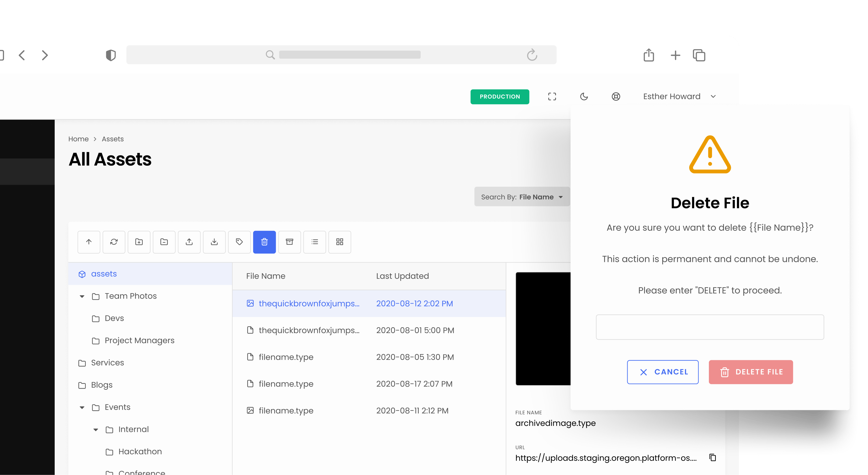Image resolution: width=868 pixels, height=475 pixels.
Task: Collapse the Events folder tree
Action: [x=82, y=407]
